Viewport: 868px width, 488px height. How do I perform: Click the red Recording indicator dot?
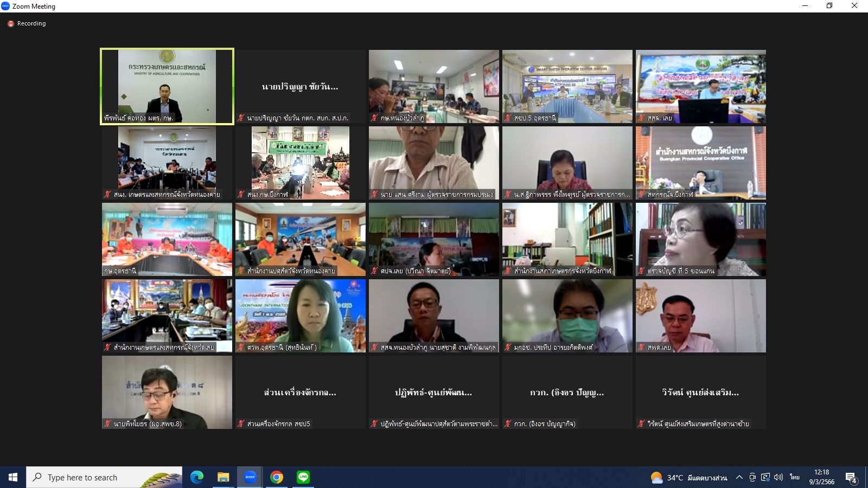pos(10,24)
